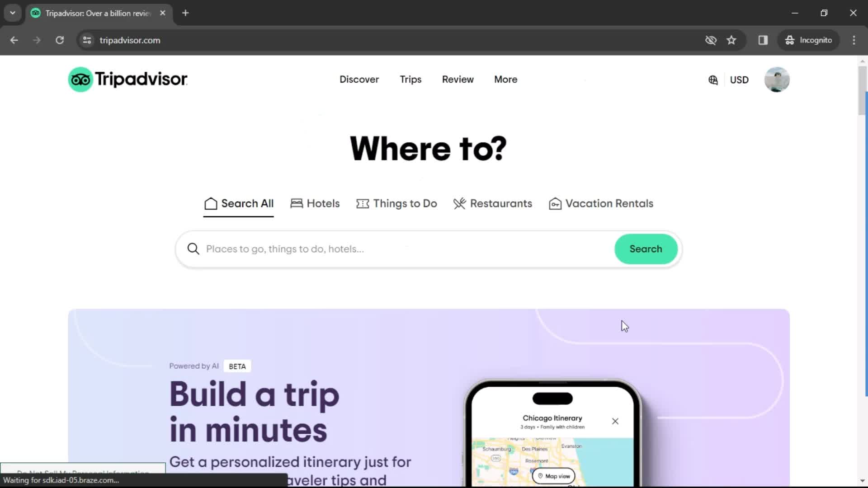Select the Trips menu item
The height and width of the screenshot is (488, 868).
coord(410,79)
